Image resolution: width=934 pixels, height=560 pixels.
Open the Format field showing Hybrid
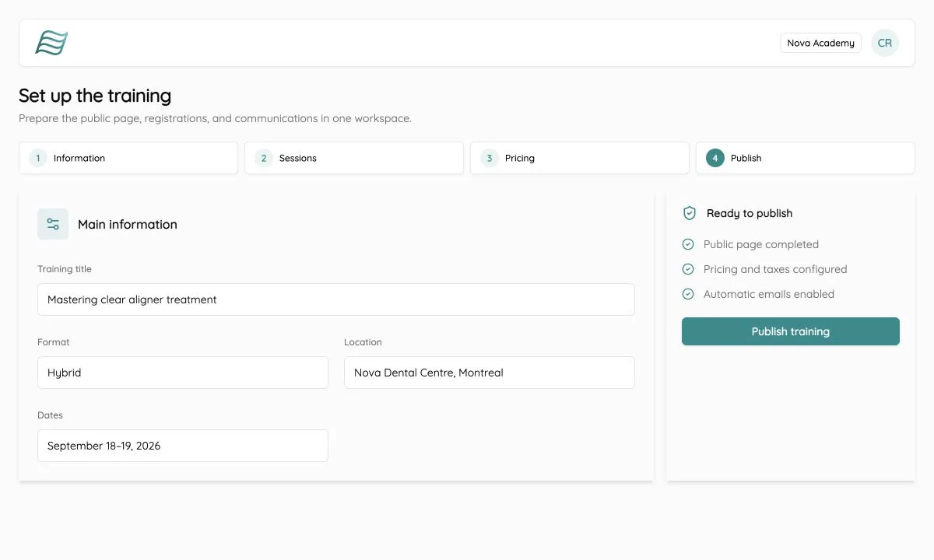183,373
